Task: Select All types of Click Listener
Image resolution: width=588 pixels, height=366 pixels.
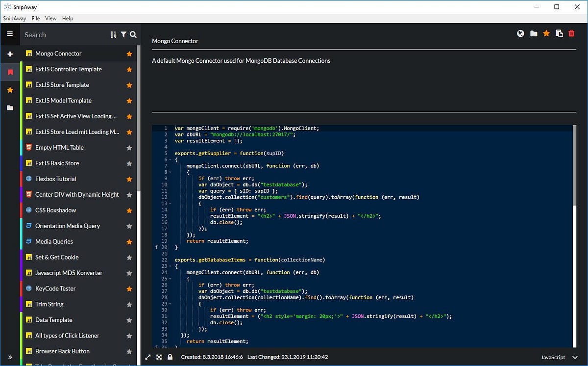Action: point(78,336)
